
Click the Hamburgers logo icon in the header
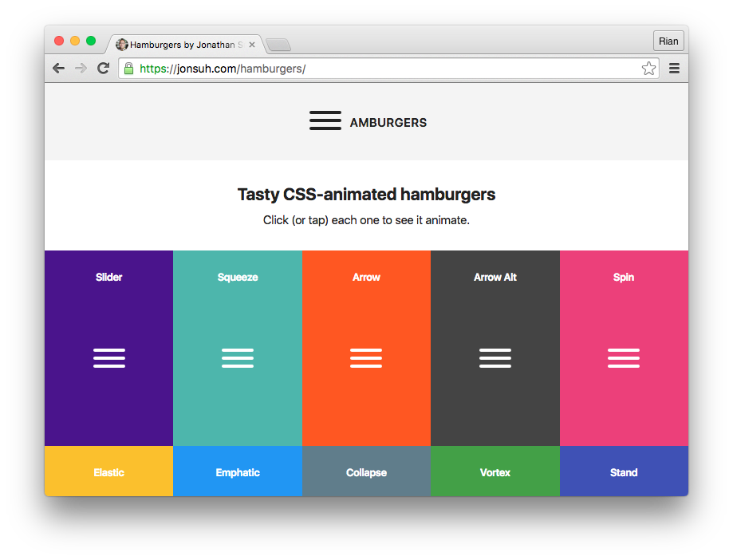(x=325, y=120)
